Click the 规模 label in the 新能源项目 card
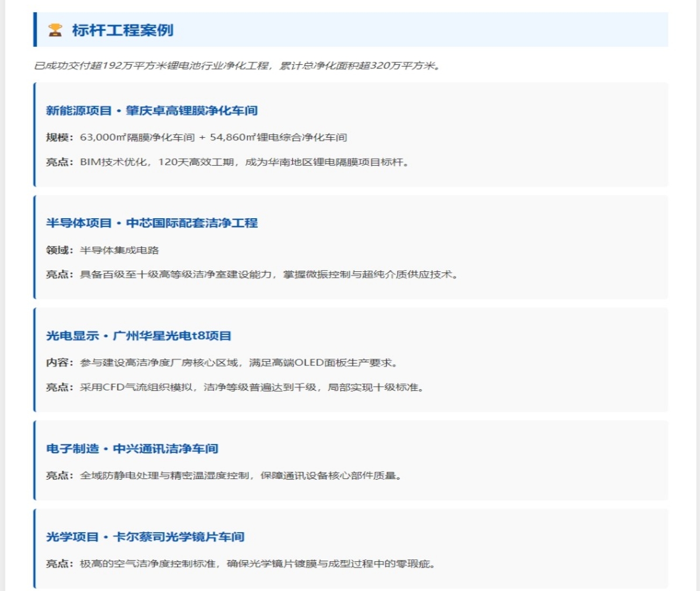This screenshot has width=700, height=591. 59,138
